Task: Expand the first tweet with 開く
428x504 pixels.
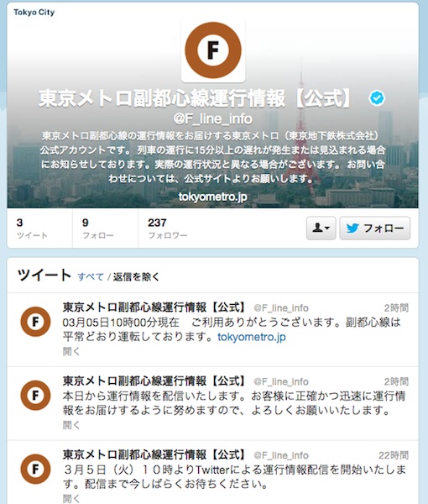Action: pyautogui.click(x=71, y=351)
